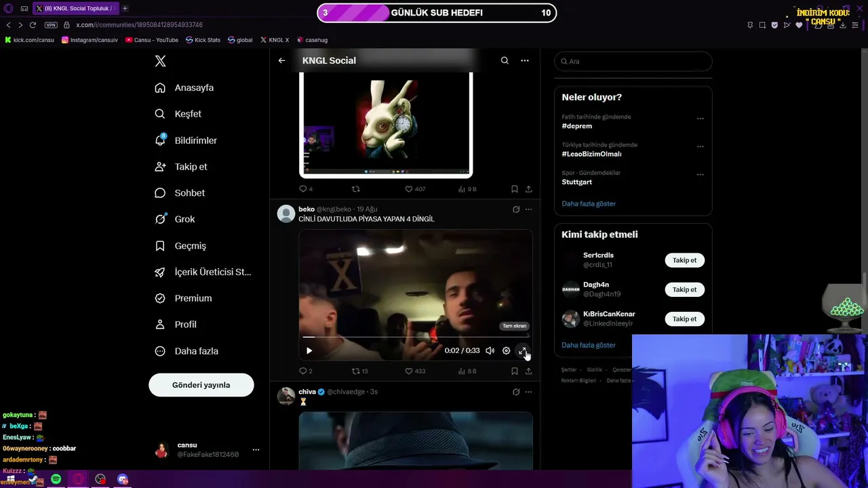Click the Premium badge icon

[x=160, y=298]
